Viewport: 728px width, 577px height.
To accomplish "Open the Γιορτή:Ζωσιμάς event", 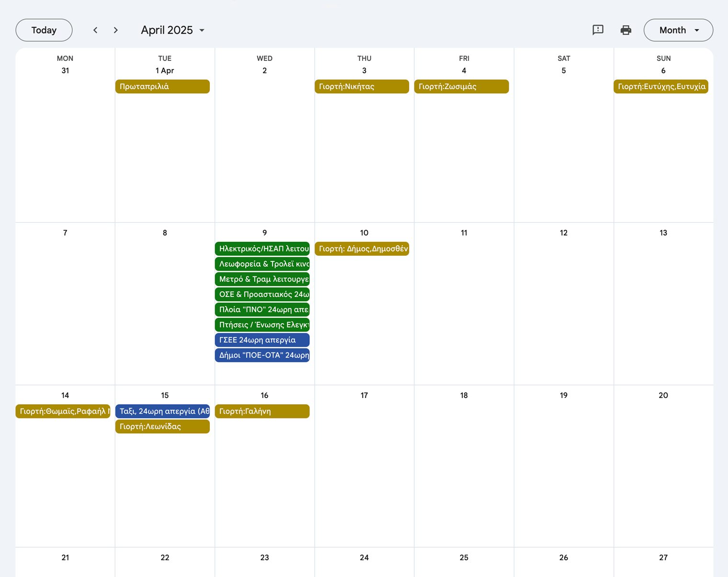I will 461,87.
